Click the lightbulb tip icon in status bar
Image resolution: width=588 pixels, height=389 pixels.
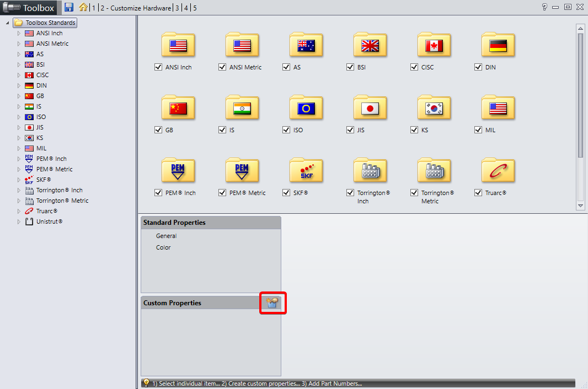[x=147, y=382]
